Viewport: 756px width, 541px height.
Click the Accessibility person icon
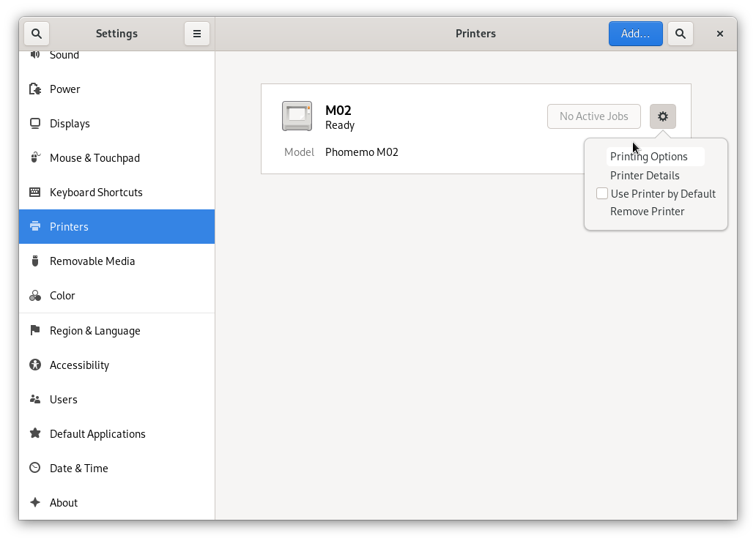[x=34, y=365]
